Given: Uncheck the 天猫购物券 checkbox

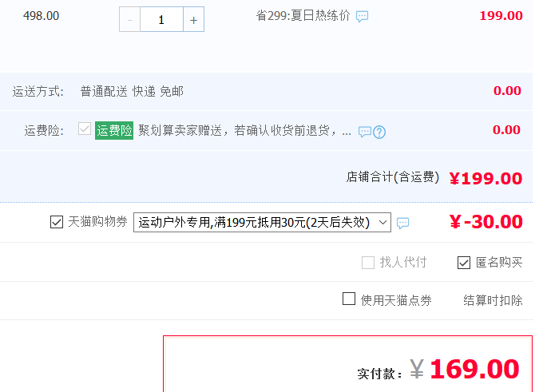Looking at the screenshot, I should coord(57,222).
